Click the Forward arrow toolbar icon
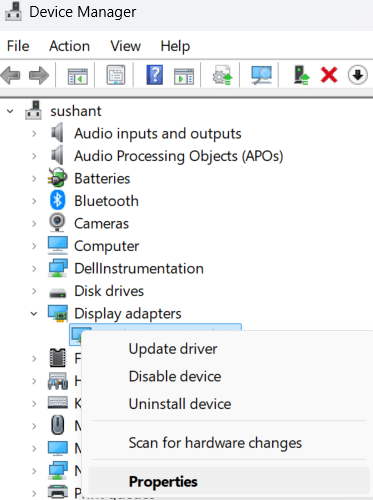 click(39, 75)
